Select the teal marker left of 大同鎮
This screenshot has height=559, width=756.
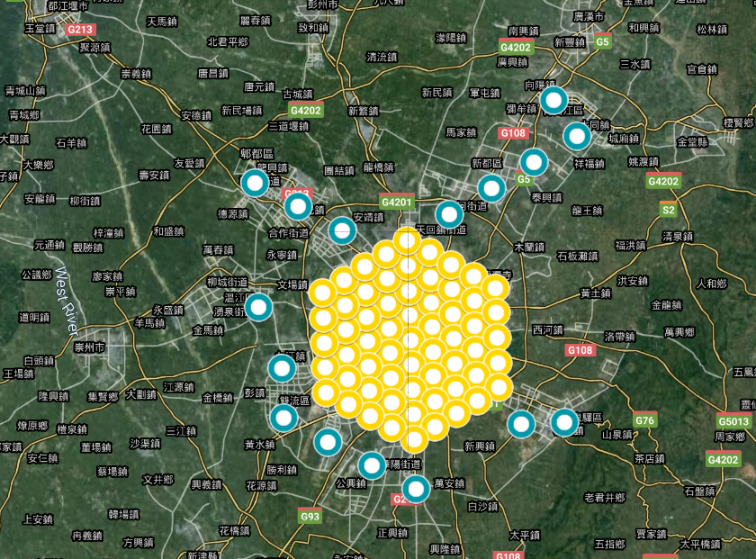[x=577, y=137]
